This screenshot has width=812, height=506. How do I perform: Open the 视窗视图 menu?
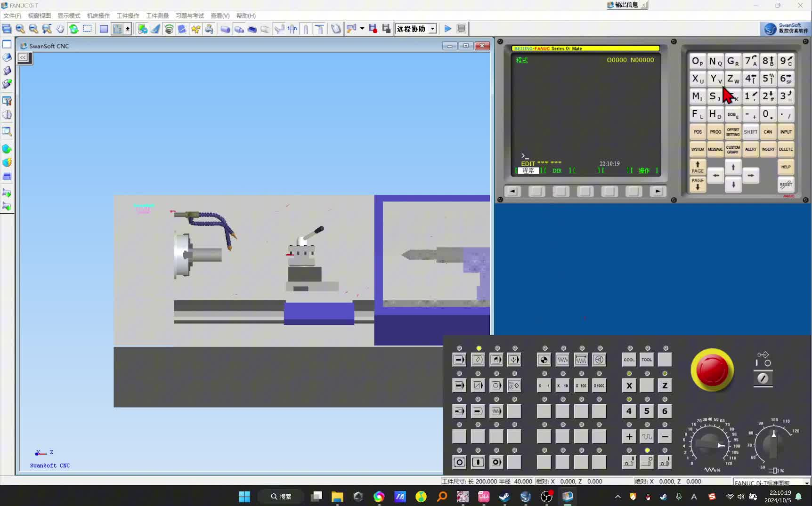(x=40, y=16)
